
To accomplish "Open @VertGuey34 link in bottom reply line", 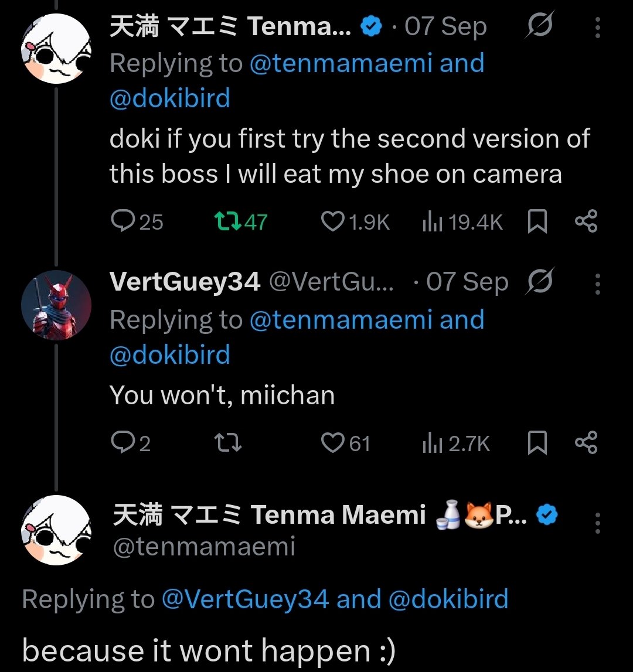I will point(245,599).
